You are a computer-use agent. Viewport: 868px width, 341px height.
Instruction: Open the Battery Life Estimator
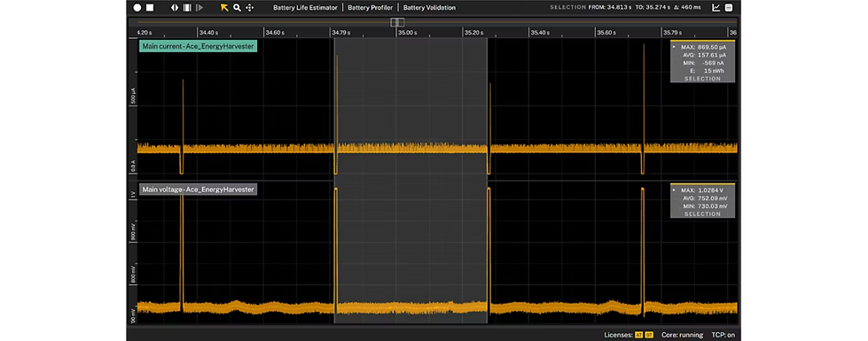[x=305, y=8]
